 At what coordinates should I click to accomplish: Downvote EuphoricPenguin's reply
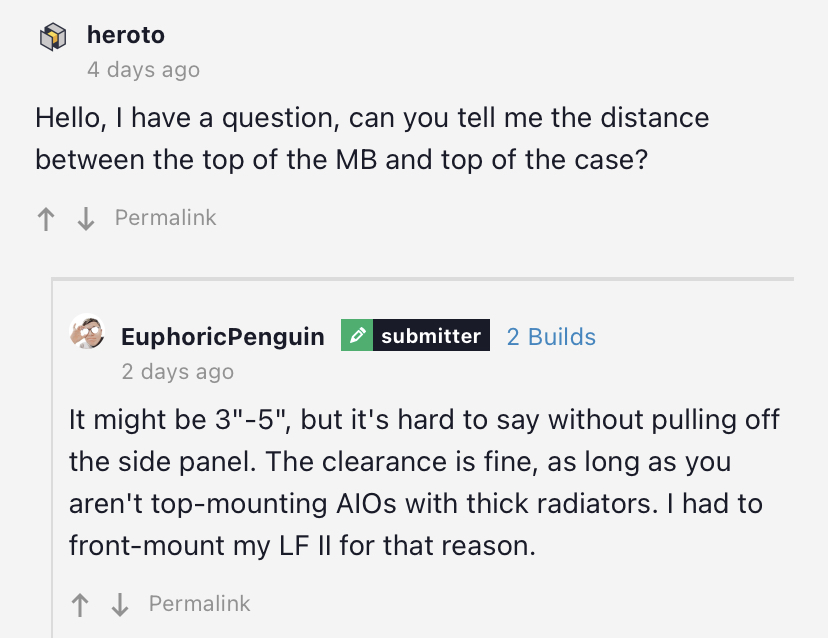120,605
